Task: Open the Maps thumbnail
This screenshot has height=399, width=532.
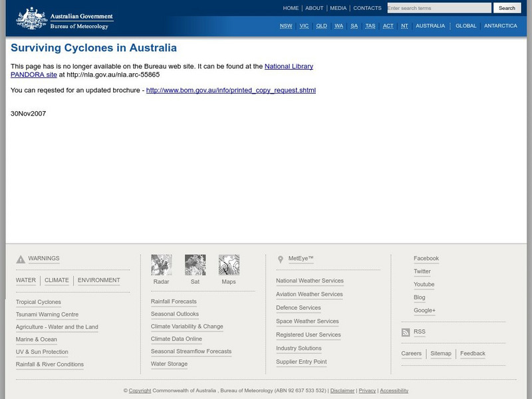Action: tap(229, 265)
